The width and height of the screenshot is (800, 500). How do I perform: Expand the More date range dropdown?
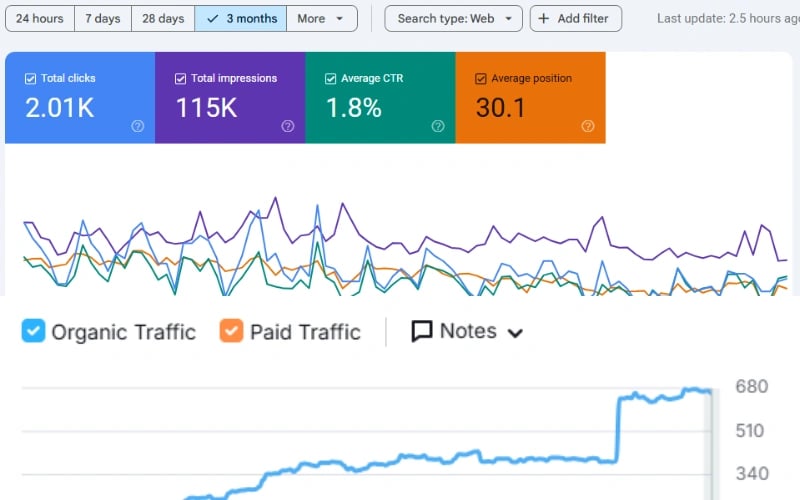click(322, 18)
